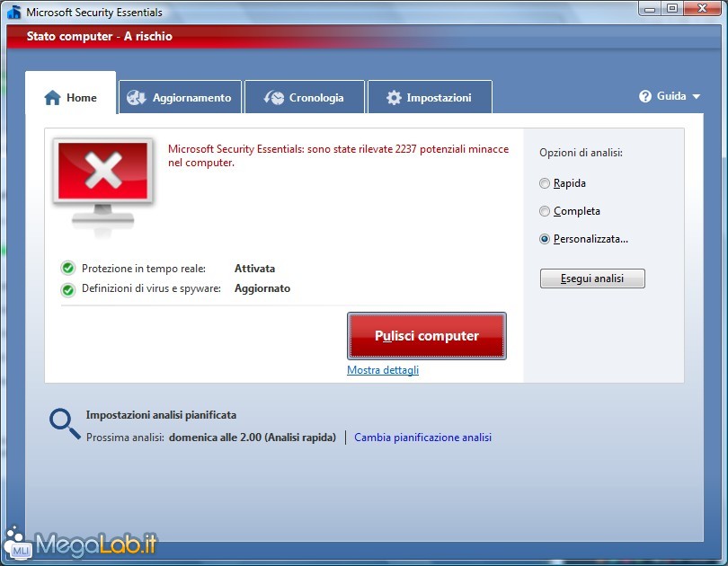Screen dimensions: 728x566
Task: Minimize the Security Essentials window
Action: 650,9
